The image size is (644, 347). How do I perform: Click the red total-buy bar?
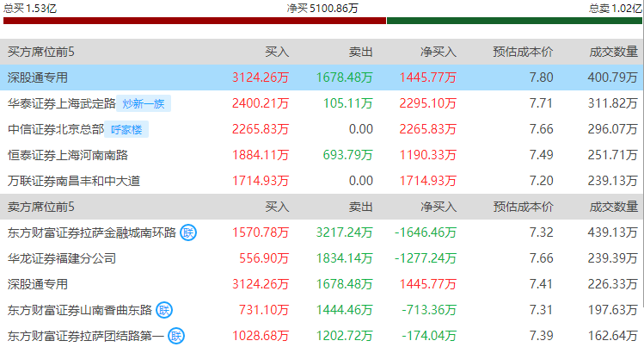tap(194, 21)
